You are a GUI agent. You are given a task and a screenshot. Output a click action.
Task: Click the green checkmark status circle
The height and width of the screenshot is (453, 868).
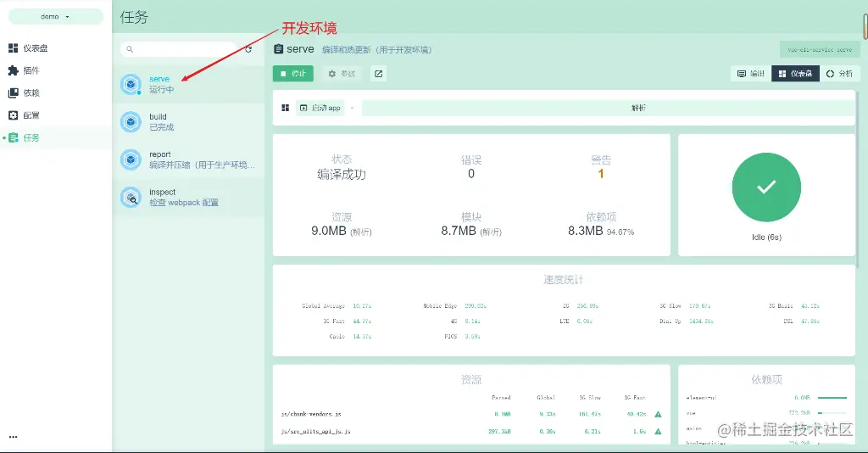(x=766, y=187)
